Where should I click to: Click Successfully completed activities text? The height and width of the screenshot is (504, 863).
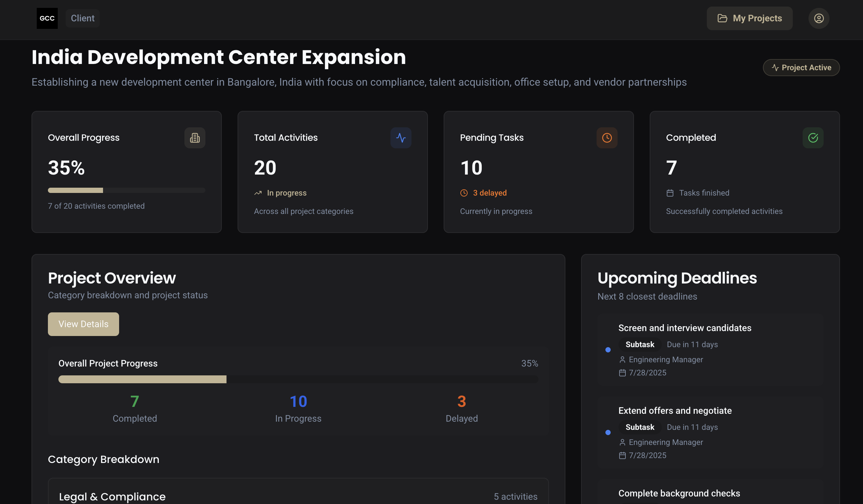[x=724, y=211]
